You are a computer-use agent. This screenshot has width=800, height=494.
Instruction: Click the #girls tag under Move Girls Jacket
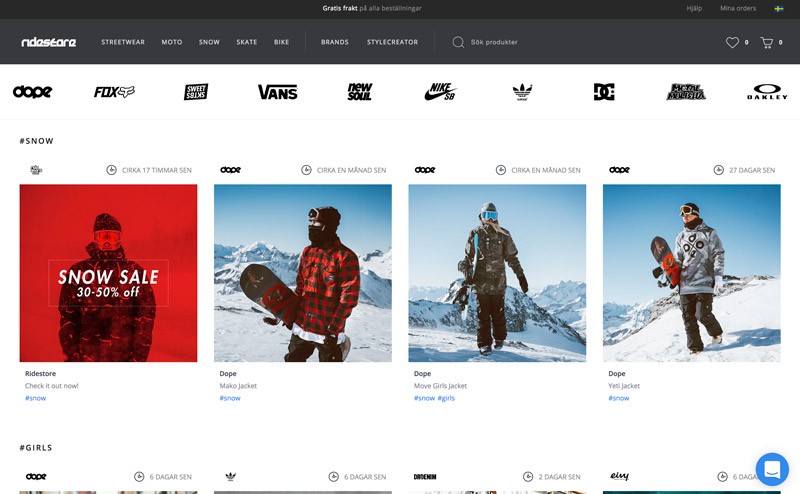click(446, 398)
